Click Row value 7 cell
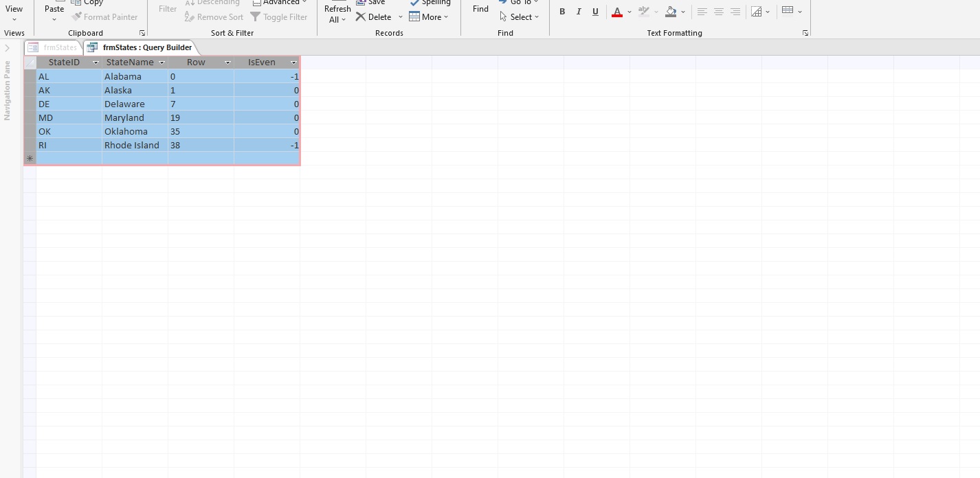This screenshot has width=980, height=478. tap(201, 104)
